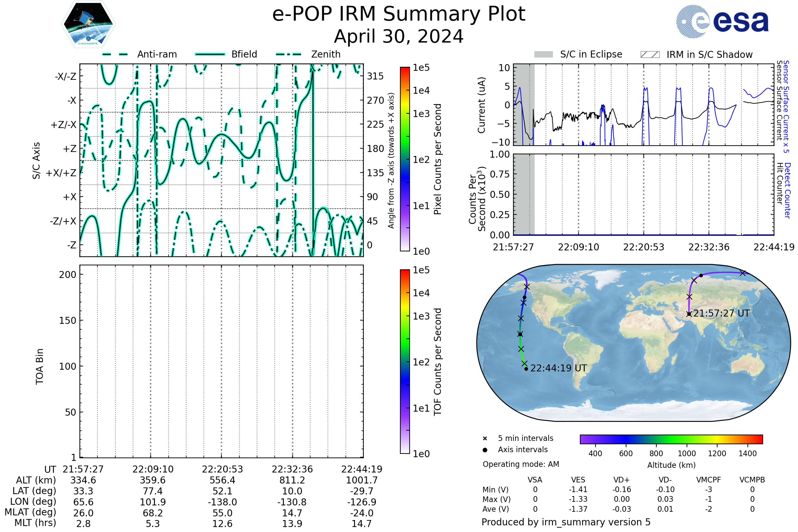Click the Altitude (km) horizontal colorbar
Viewport: 798px width, 532px height.
click(671, 439)
